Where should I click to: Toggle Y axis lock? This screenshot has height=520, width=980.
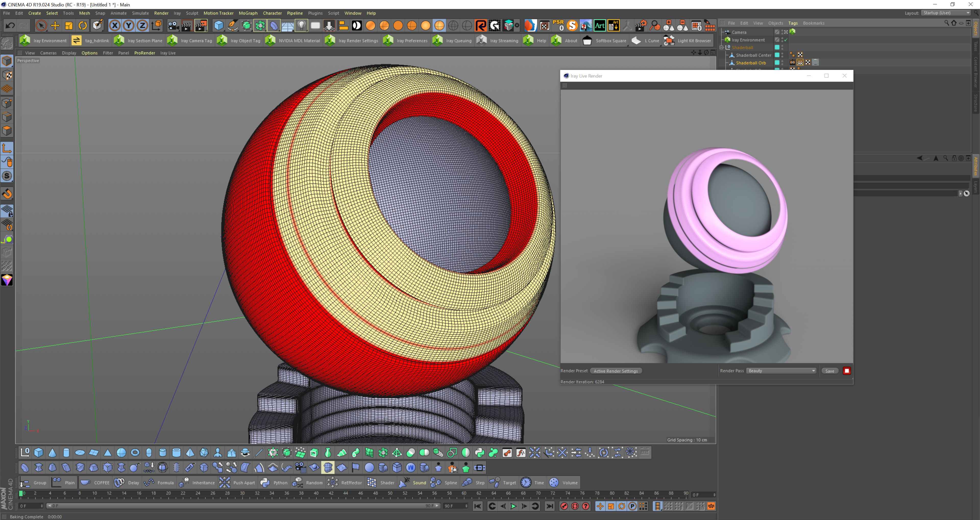coord(129,26)
